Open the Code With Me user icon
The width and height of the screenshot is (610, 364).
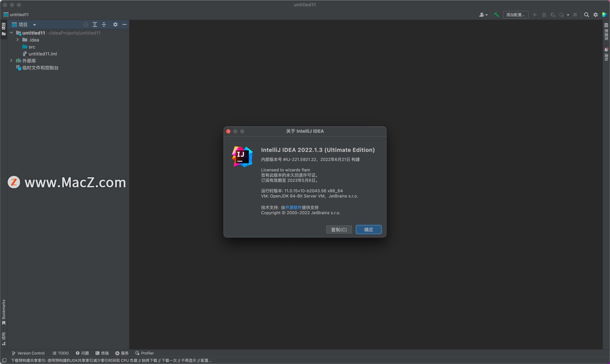tap(483, 15)
